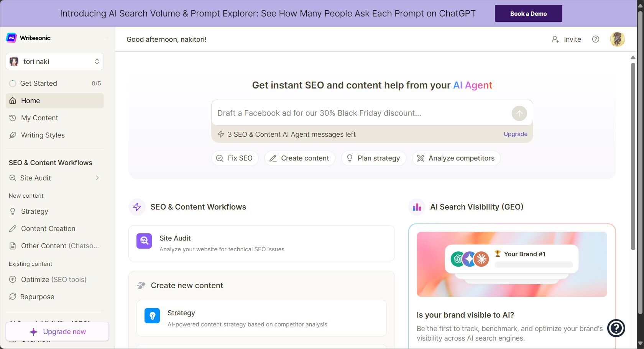644x349 pixels.
Task: Click the lightning icon beside messages left
Action: pos(221,134)
